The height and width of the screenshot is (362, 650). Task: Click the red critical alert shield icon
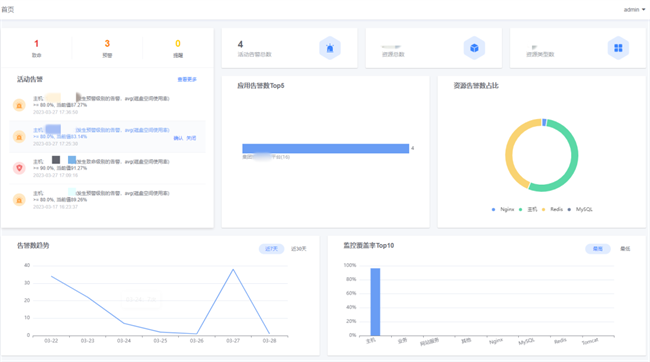coord(19,168)
